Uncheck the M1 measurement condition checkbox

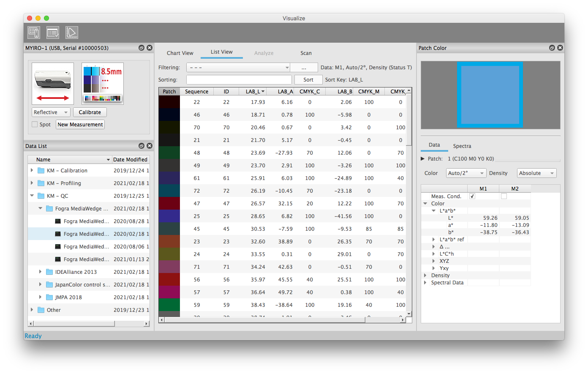(x=472, y=197)
